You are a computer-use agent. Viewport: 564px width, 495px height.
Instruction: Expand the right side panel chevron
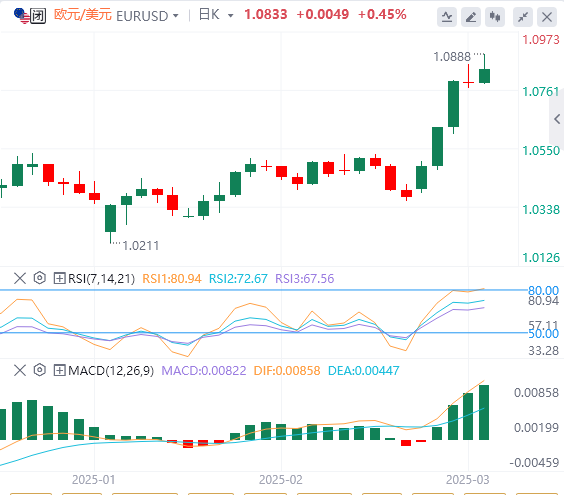557,119
